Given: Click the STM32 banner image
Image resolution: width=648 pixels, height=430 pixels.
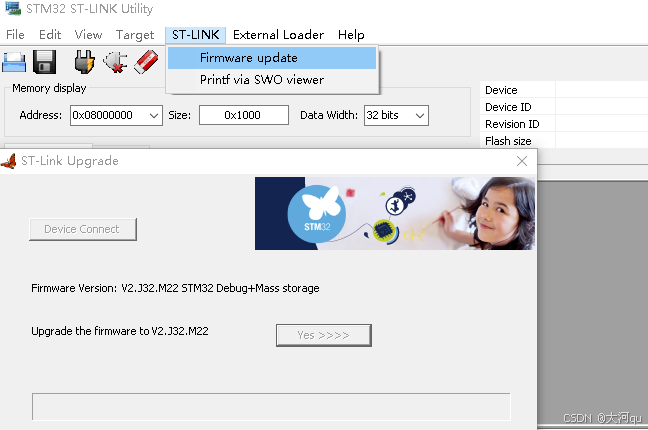Looking at the screenshot, I should 395,213.
